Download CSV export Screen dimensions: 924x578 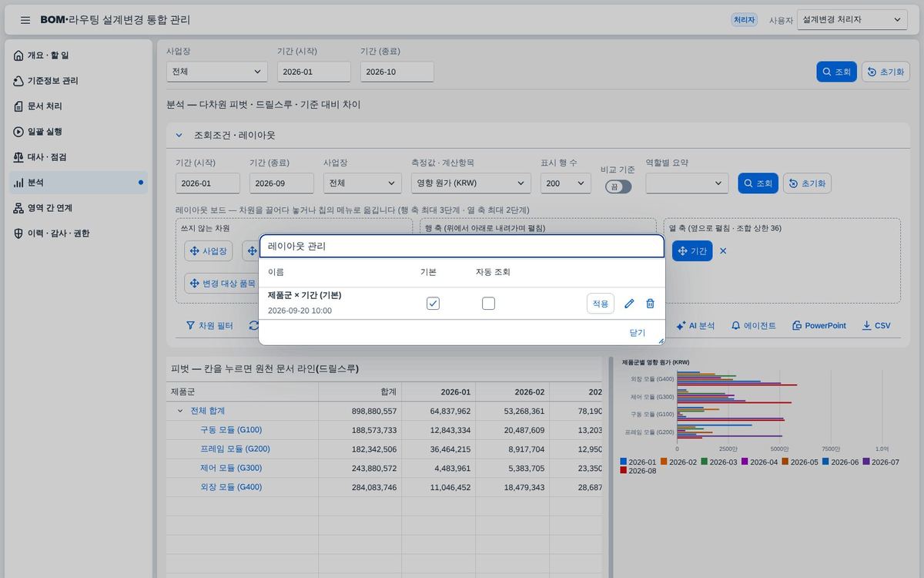[x=876, y=326]
